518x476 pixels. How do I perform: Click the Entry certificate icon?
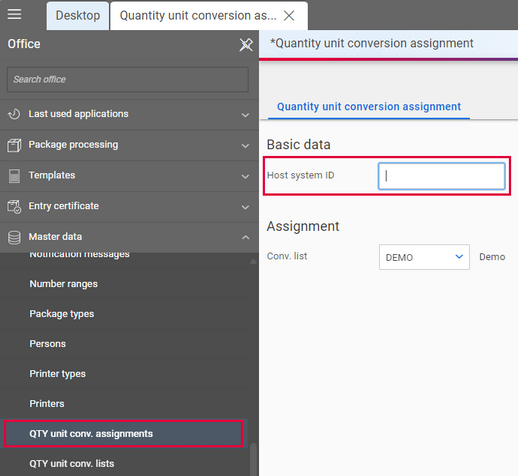14,207
